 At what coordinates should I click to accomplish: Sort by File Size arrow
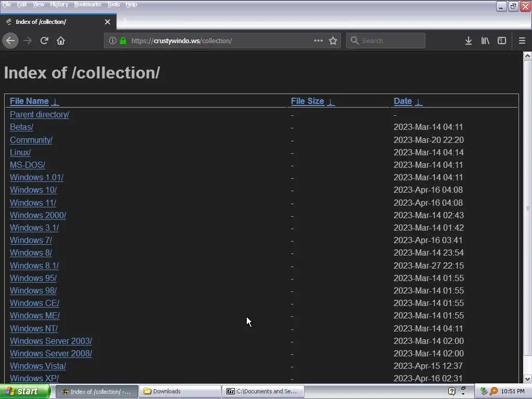pyautogui.click(x=331, y=101)
